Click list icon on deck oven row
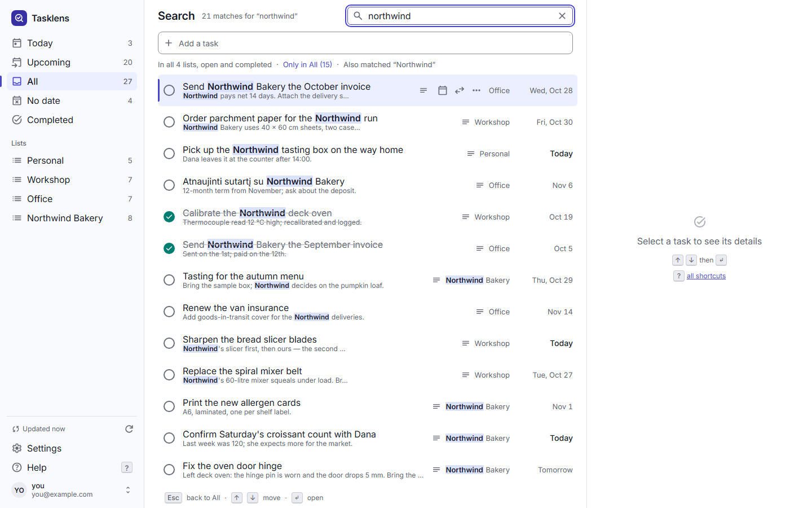 (x=466, y=217)
